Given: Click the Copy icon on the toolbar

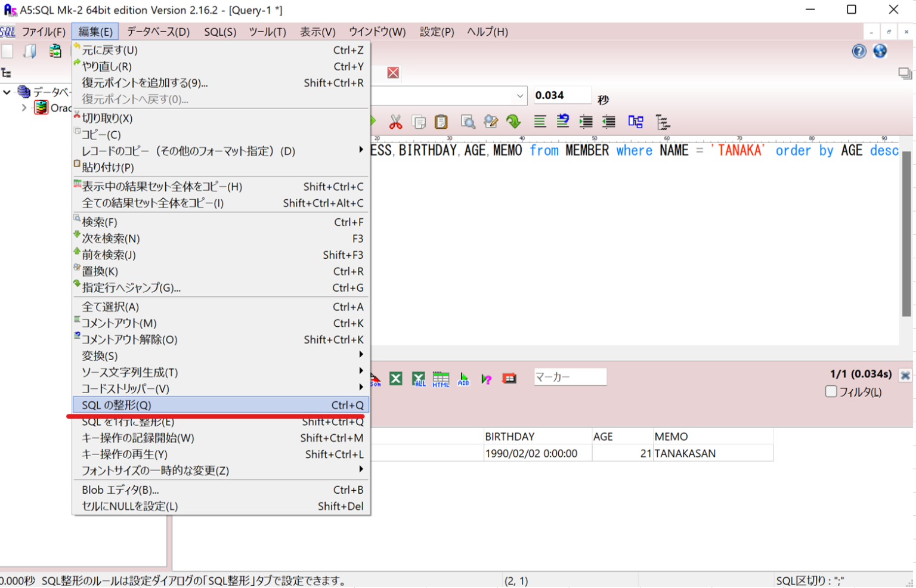Looking at the screenshot, I should click(x=419, y=121).
